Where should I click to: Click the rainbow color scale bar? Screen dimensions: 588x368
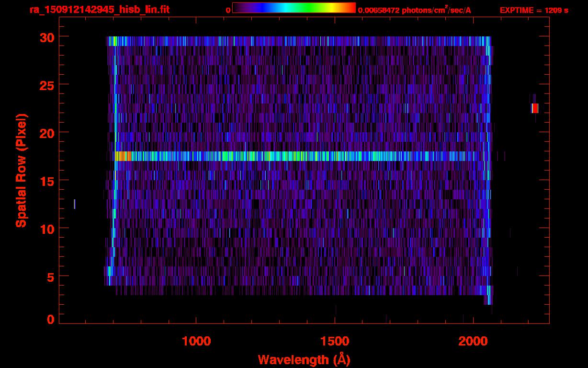(x=294, y=8)
